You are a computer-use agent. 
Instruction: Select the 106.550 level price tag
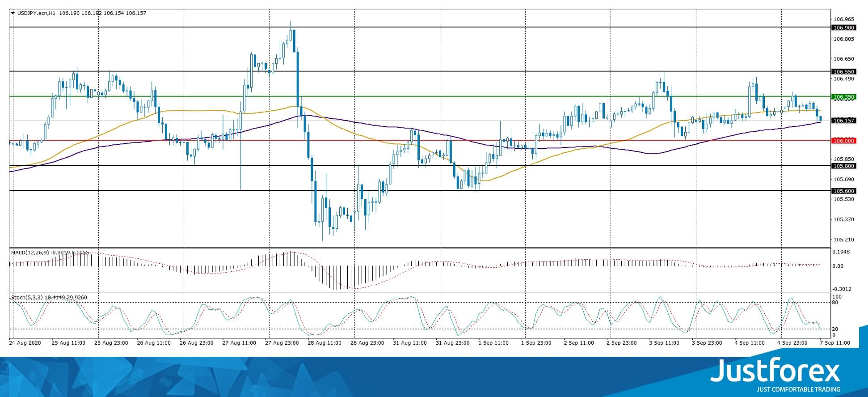(843, 72)
